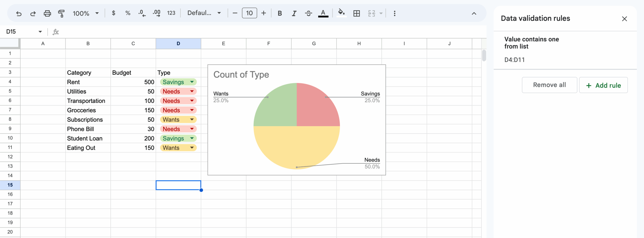The image size is (644, 238).
Task: Click the Count of Type chart title
Action: (x=241, y=75)
